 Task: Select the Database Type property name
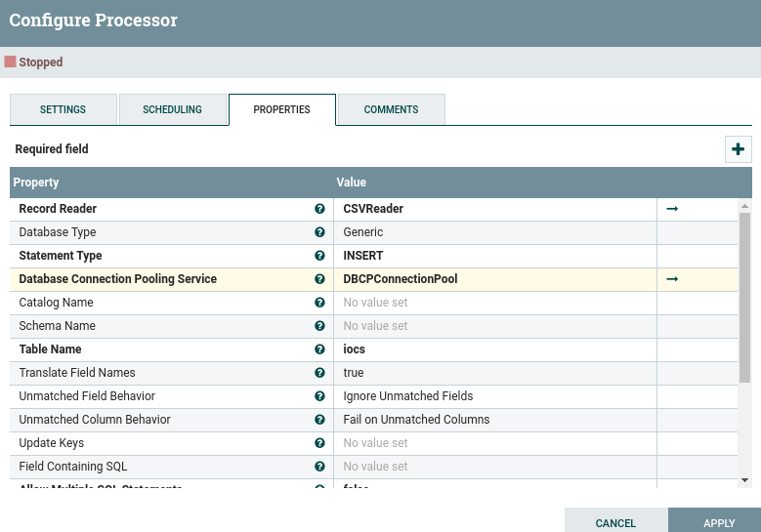point(58,232)
